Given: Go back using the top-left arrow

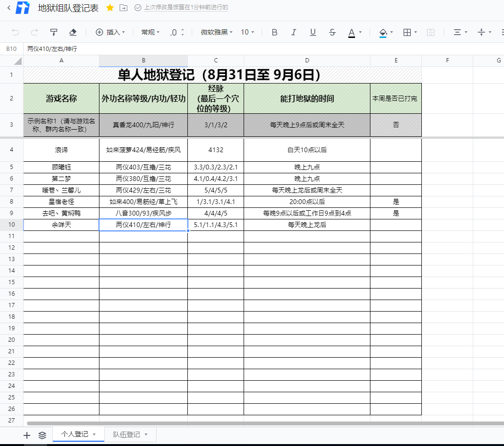Looking at the screenshot, I should coord(8,8).
